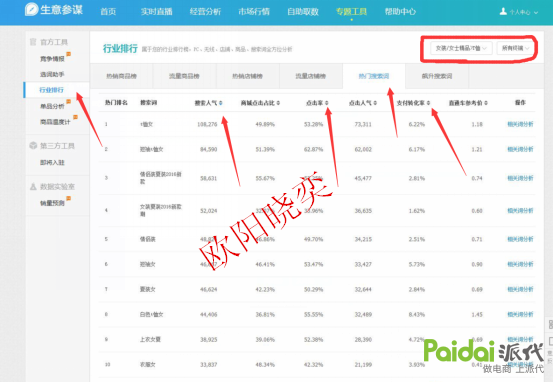Image resolution: width=554 pixels, height=383 pixels.
Task: Open the 所有终端 terminal dropdown
Action: [x=515, y=48]
